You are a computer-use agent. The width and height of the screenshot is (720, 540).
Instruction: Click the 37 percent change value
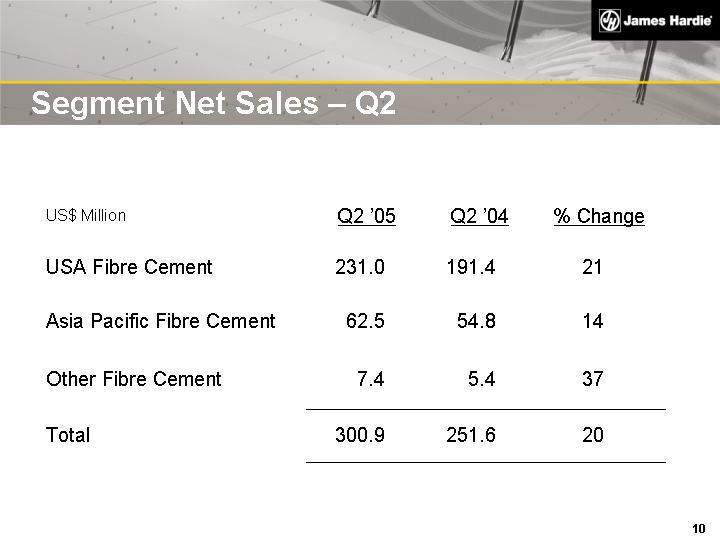[x=592, y=379]
